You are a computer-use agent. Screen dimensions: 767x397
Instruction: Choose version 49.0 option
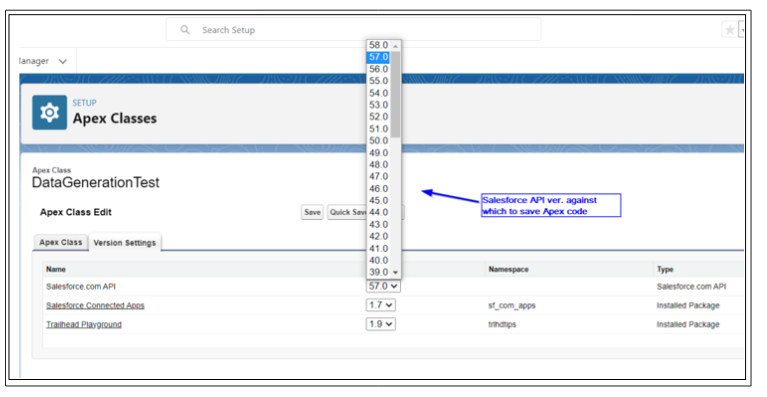(379, 153)
